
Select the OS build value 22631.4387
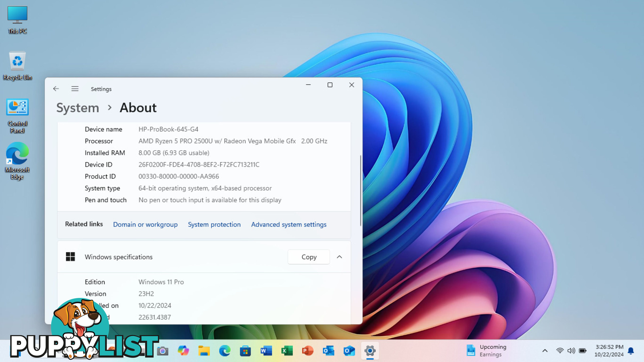tap(154, 317)
